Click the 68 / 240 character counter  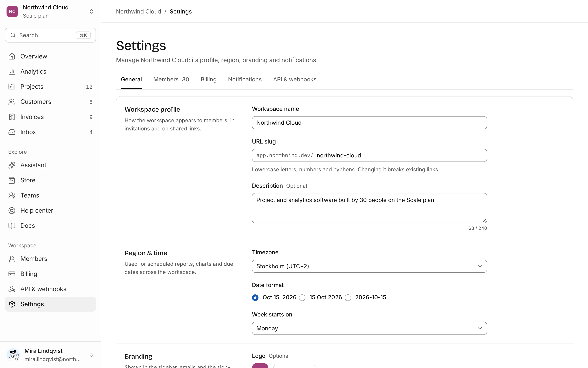(478, 228)
